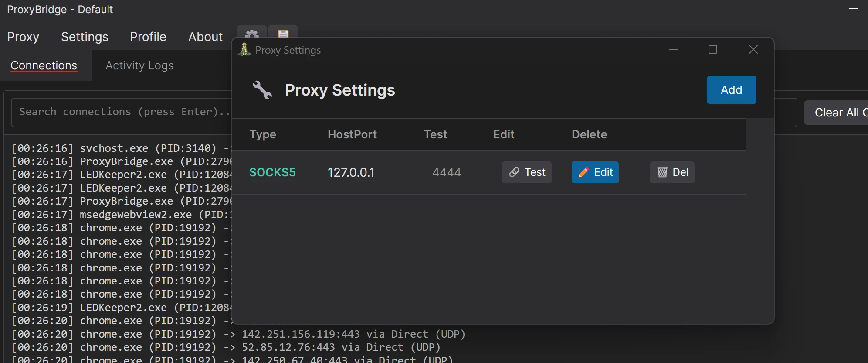Screen dimensions: 868x363
Task: Select the 127.0.0.1 host cell
Action: click(x=351, y=172)
